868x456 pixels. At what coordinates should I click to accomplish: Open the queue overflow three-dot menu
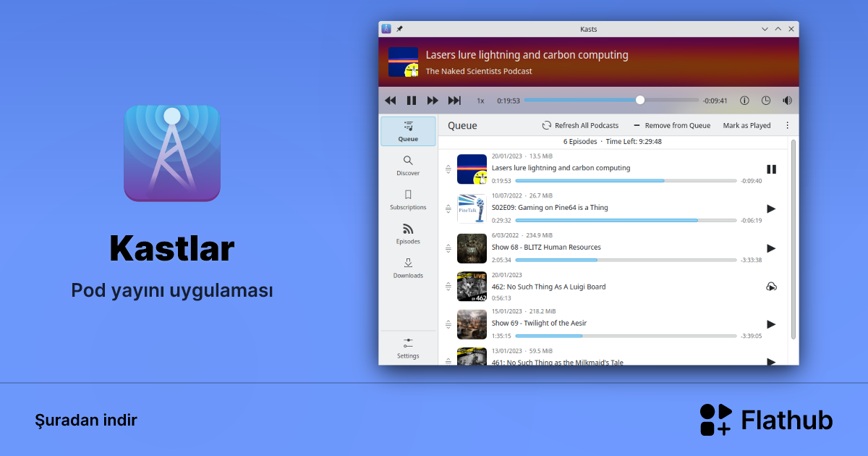pyautogui.click(x=788, y=125)
